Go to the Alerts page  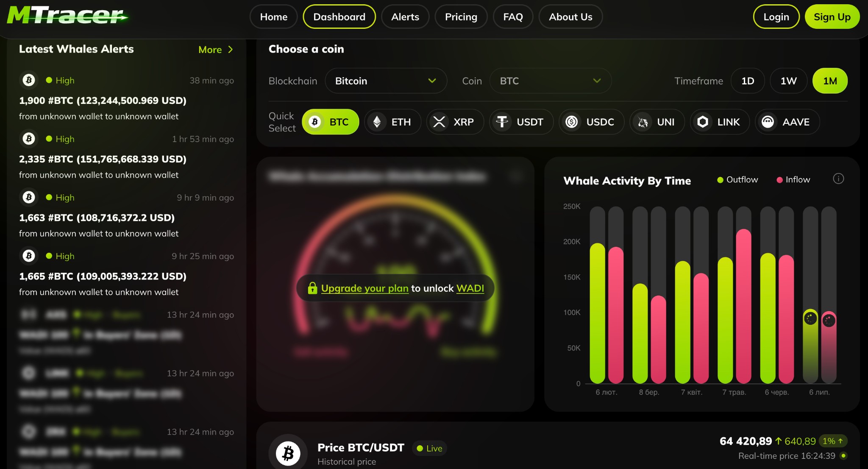(405, 17)
